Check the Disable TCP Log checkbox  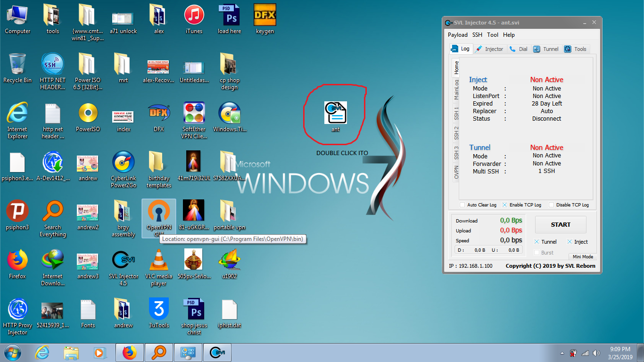click(x=551, y=205)
